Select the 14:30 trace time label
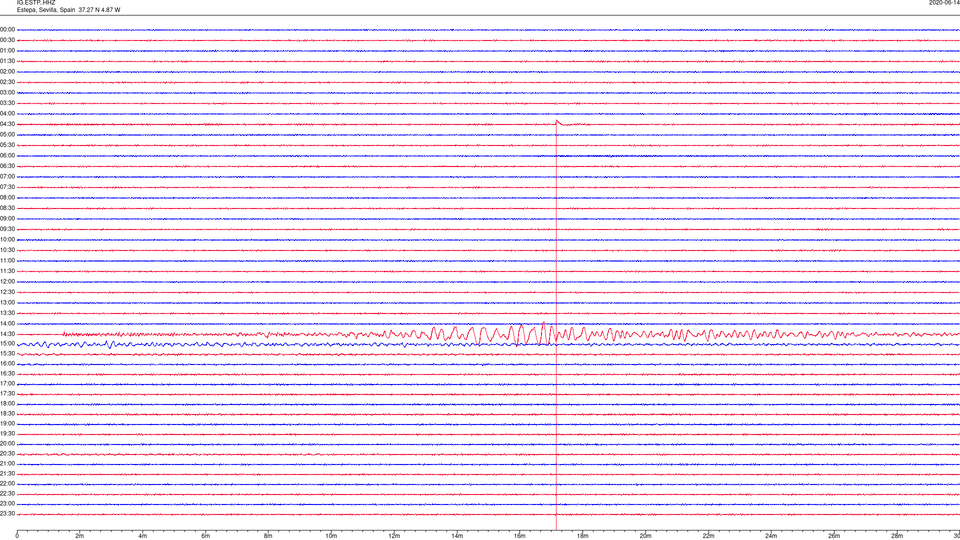The width and height of the screenshot is (960, 540). pyautogui.click(x=7, y=334)
